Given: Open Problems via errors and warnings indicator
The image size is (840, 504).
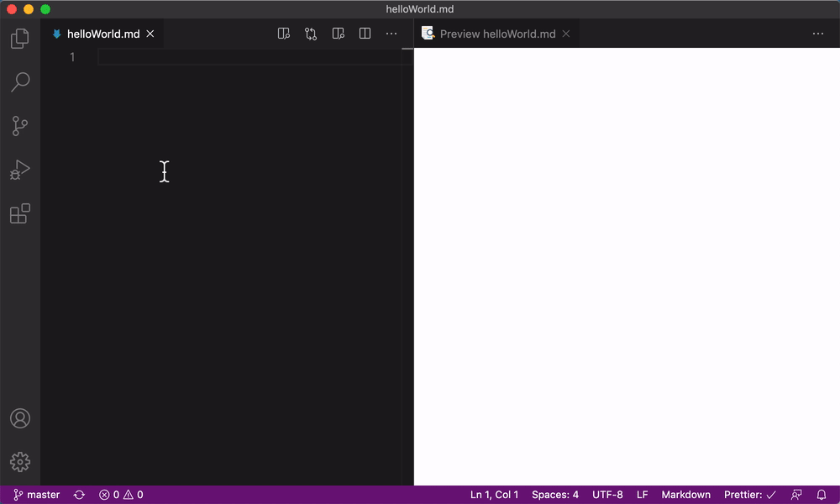Looking at the screenshot, I should pos(121,495).
